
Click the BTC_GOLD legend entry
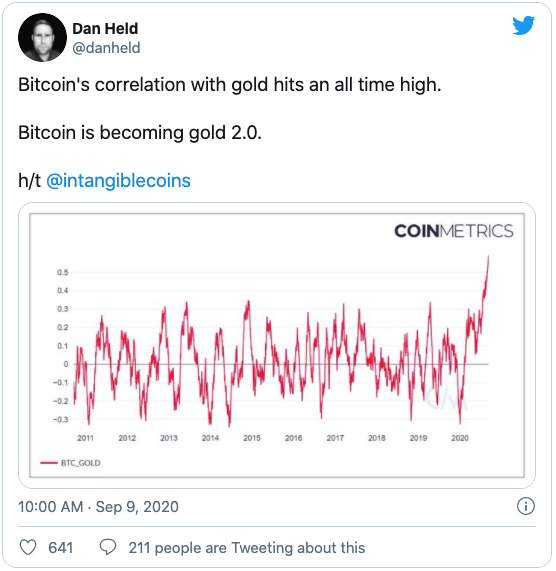(70, 463)
